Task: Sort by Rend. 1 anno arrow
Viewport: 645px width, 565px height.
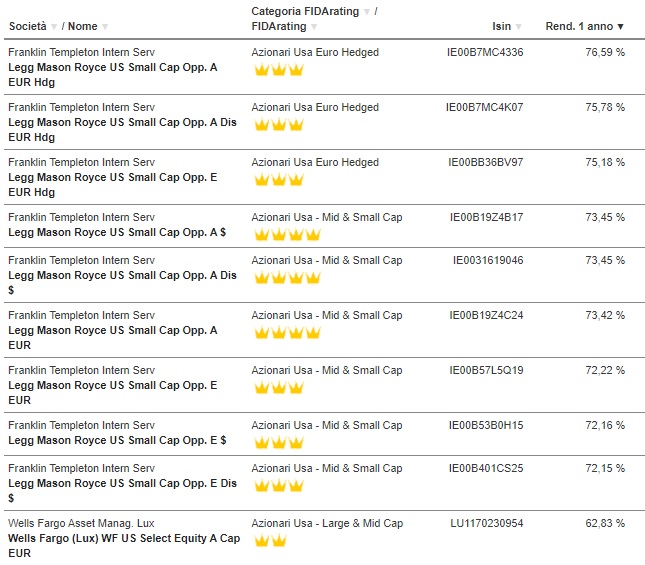Action: tap(620, 27)
